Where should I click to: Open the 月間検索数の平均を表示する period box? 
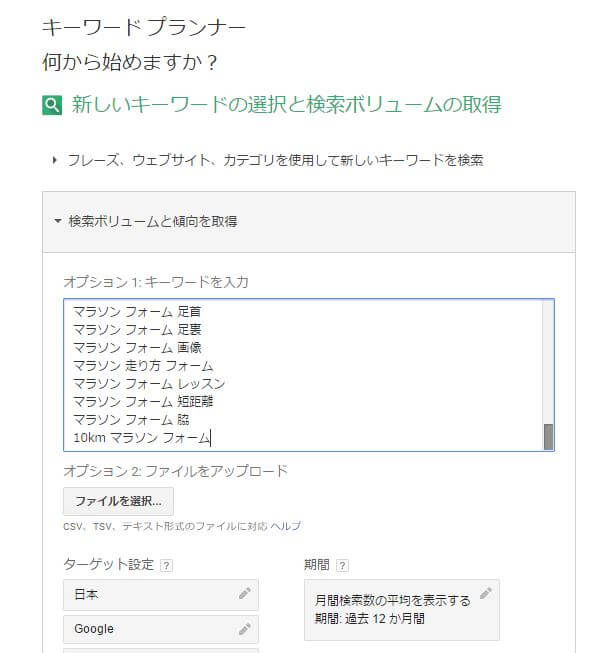pyautogui.click(x=402, y=610)
